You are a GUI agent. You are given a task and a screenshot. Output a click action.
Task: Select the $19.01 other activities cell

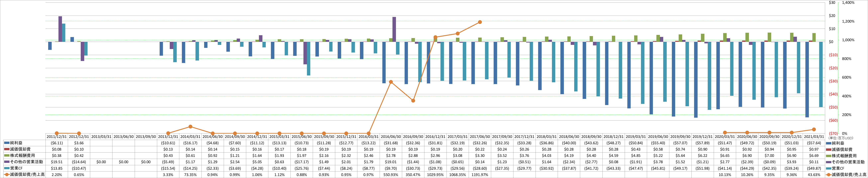391,162
